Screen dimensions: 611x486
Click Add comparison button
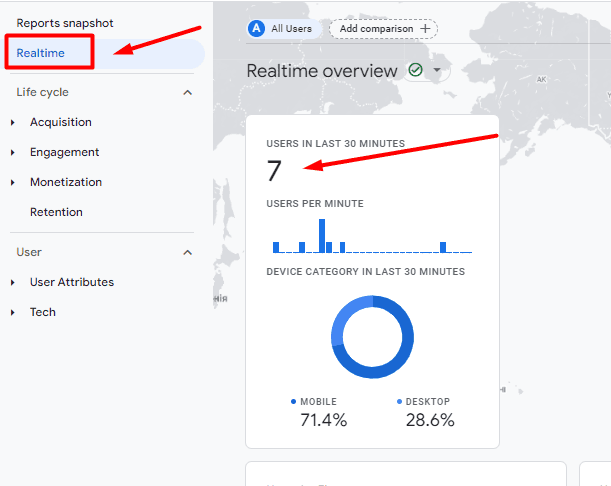383,29
